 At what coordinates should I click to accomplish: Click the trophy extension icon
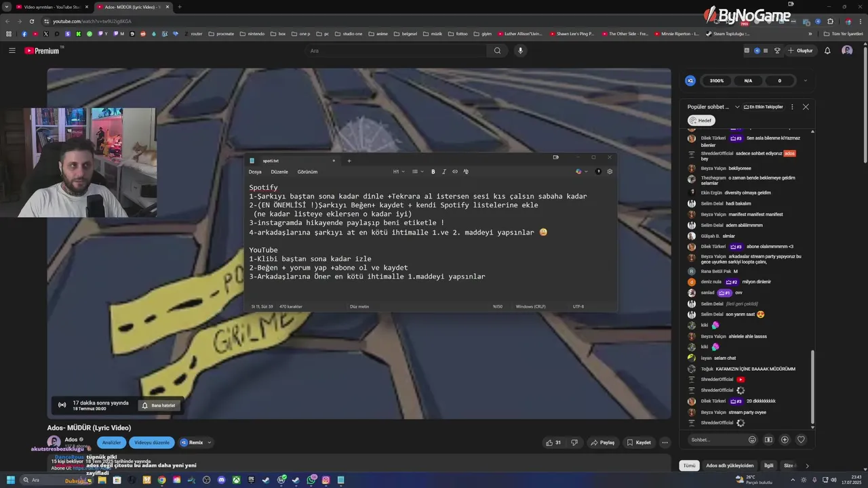[x=777, y=51]
